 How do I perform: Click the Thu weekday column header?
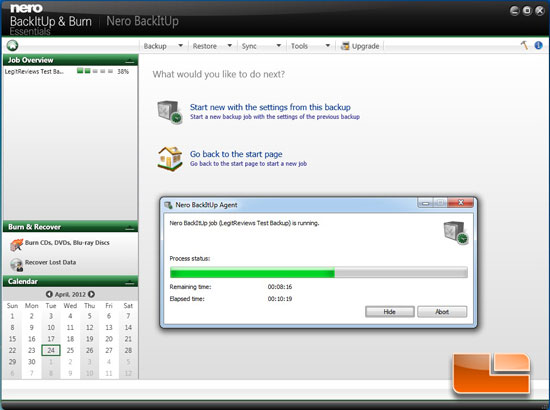(89, 306)
